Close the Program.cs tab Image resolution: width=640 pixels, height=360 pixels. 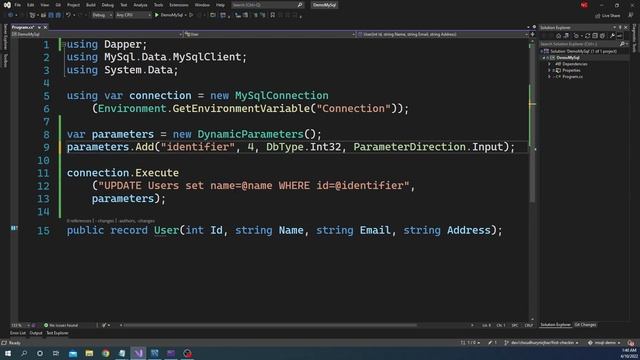45,27
